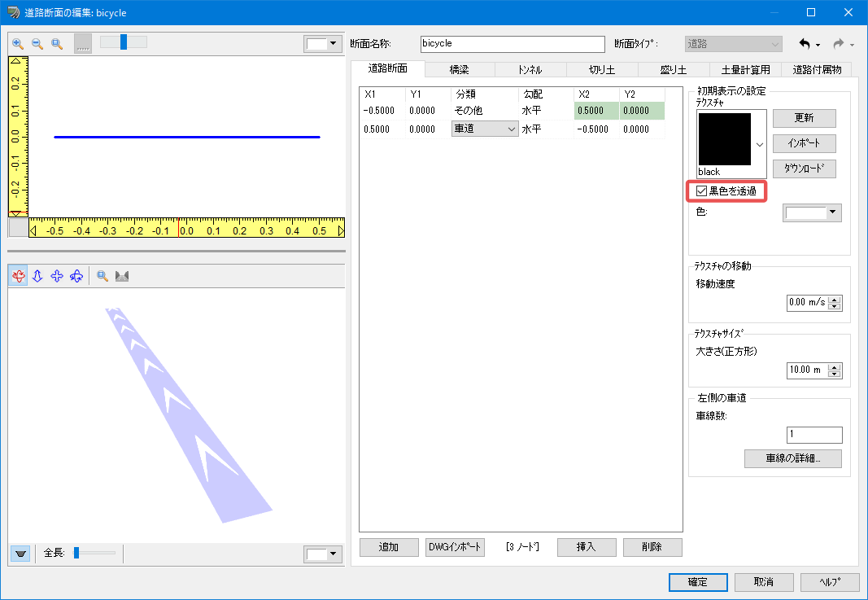Toggle the 黒色を透過 checkbox

point(701,191)
